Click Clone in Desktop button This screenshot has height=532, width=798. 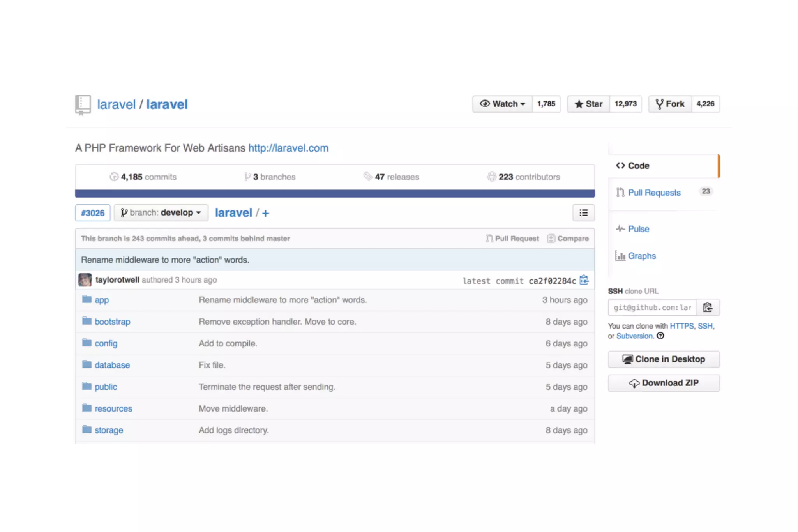click(x=664, y=359)
